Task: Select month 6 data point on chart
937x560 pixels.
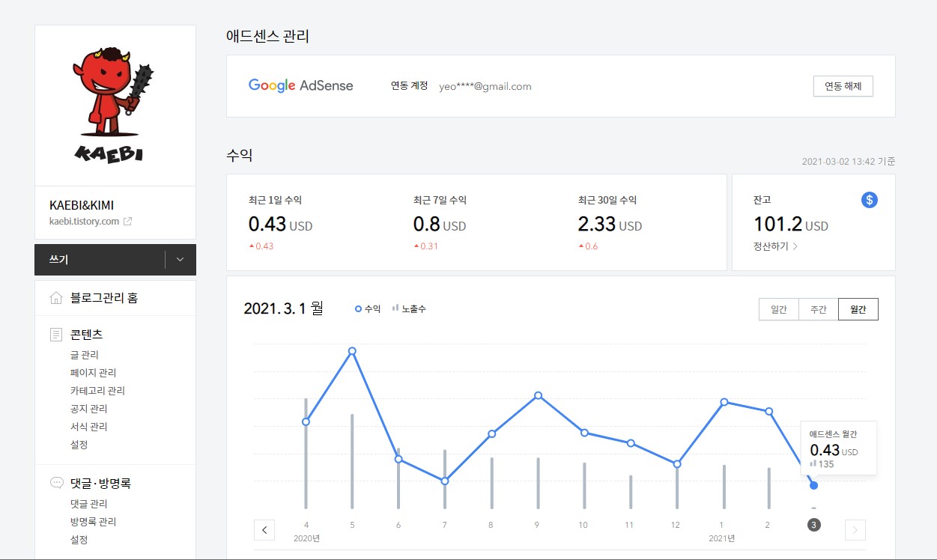Action: (x=398, y=459)
